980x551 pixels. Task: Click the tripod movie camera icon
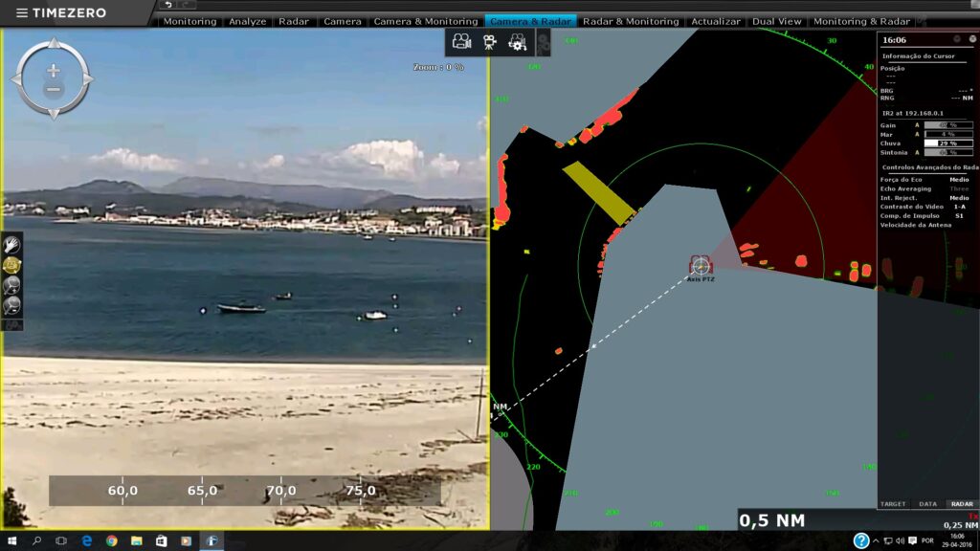point(489,42)
